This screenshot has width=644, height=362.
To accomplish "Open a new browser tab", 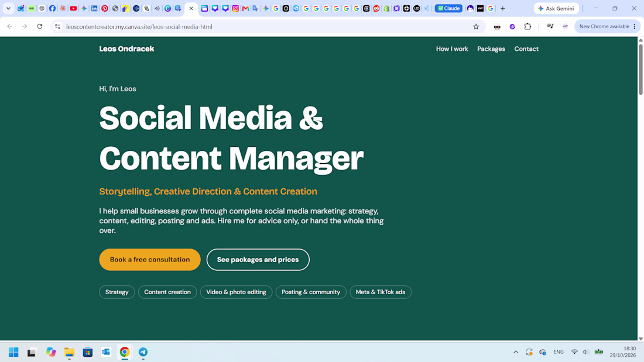I will click(x=503, y=8).
